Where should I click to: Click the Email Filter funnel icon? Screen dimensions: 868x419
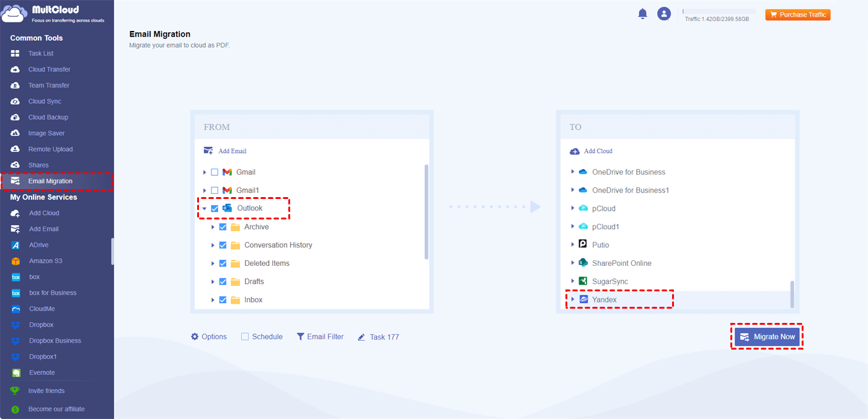tap(300, 337)
